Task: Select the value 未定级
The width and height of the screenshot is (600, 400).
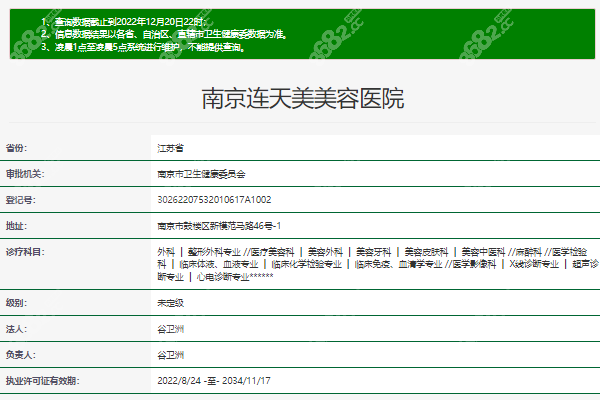Action: click(170, 303)
